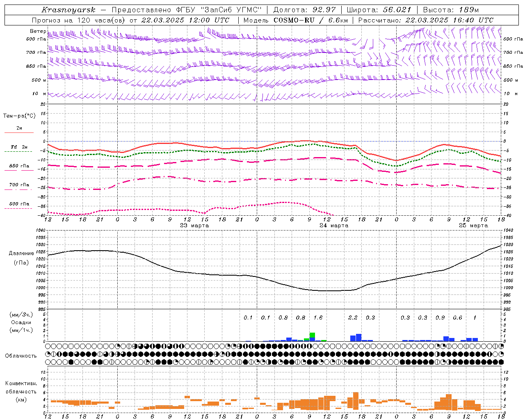
Task: Click the 'Ветер' wind panel label
Action: click(x=38, y=31)
